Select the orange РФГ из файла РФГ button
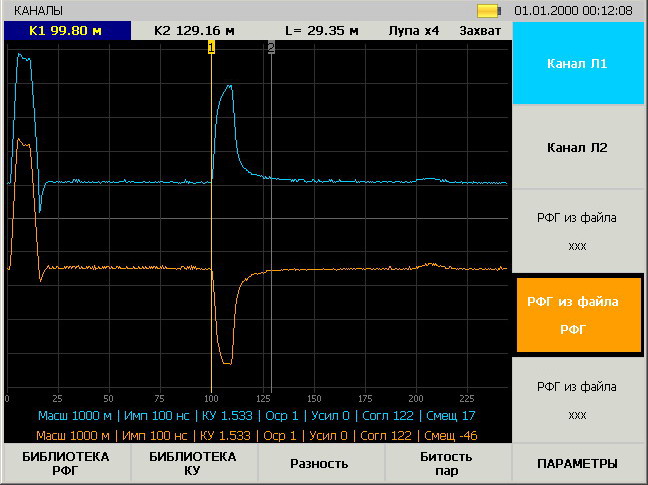This screenshot has height=485, width=648. [579, 315]
